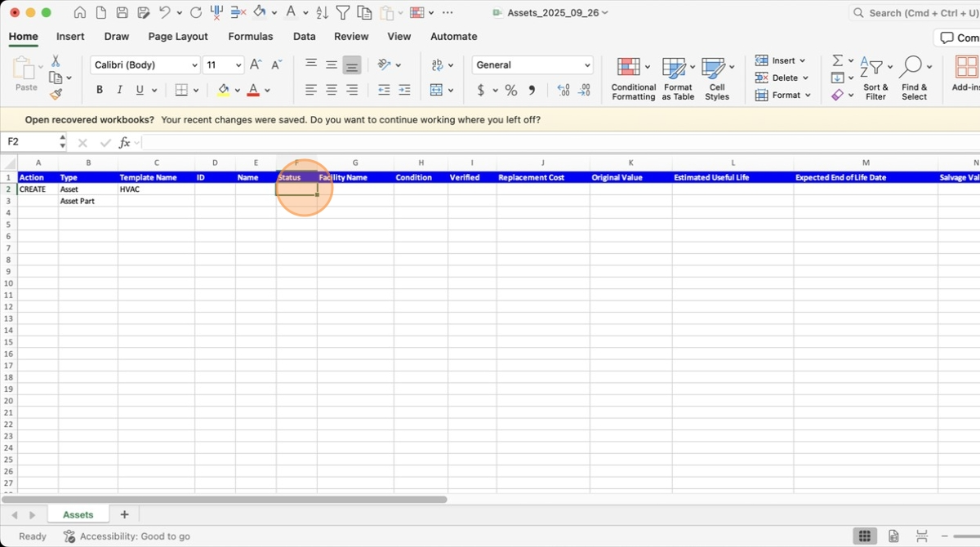
Task: Switch to Page Layout view in status bar
Action: pos(893,536)
